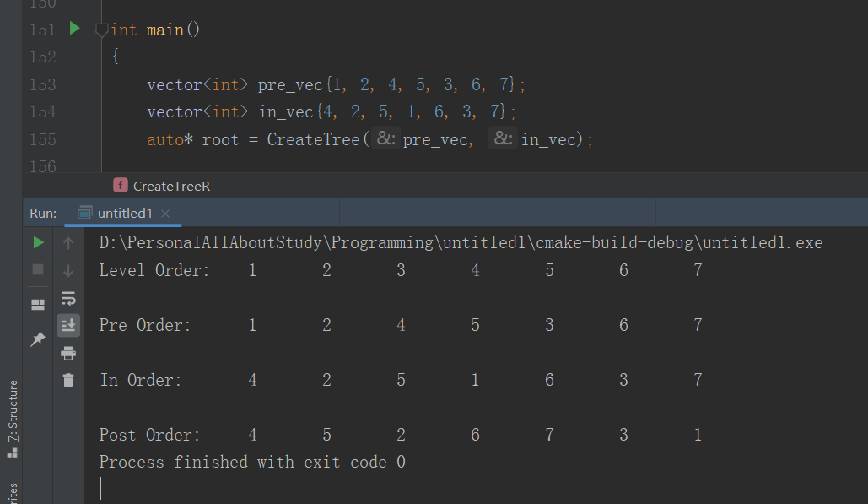Screen dimensions: 868x504
Task: Toggle scroll to end of console
Action: (68, 325)
